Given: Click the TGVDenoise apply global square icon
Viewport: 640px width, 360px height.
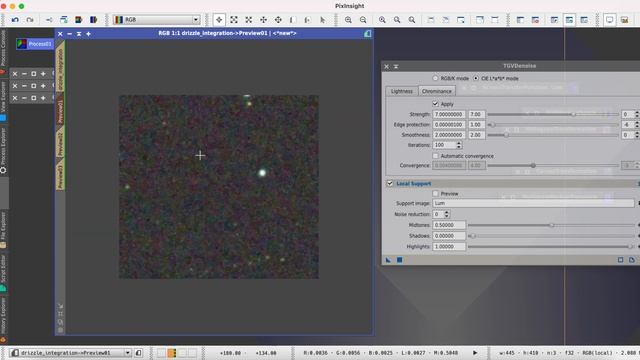Looking at the screenshot, I should 400,260.
